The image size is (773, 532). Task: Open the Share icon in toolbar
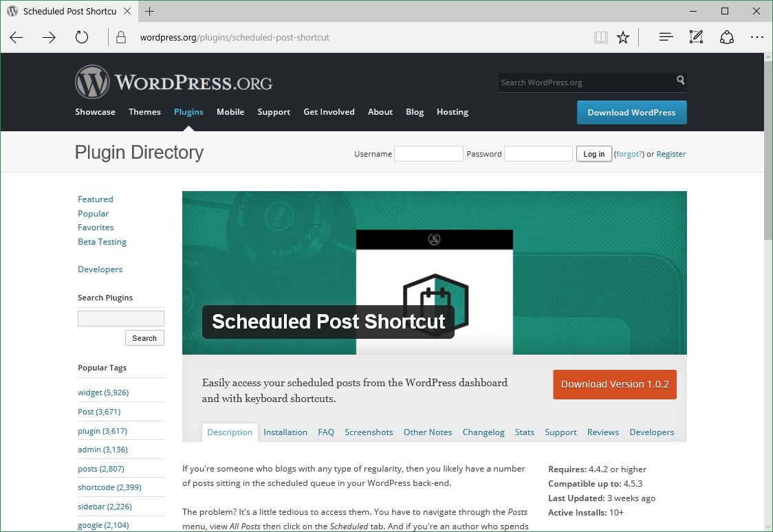coord(727,37)
